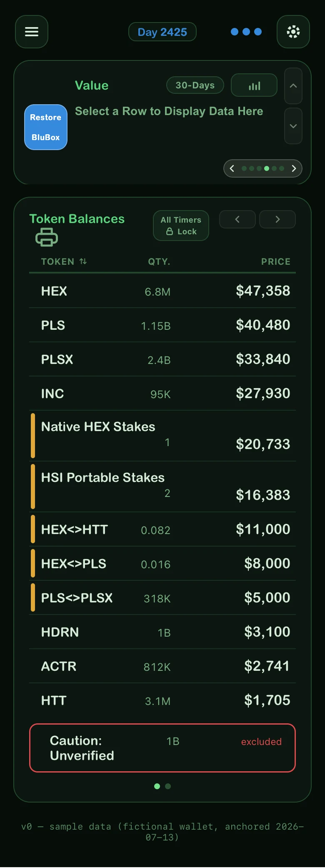Screen dimensions: 325x868
Task: Expand the value panel with down chevron
Action: [293, 126]
